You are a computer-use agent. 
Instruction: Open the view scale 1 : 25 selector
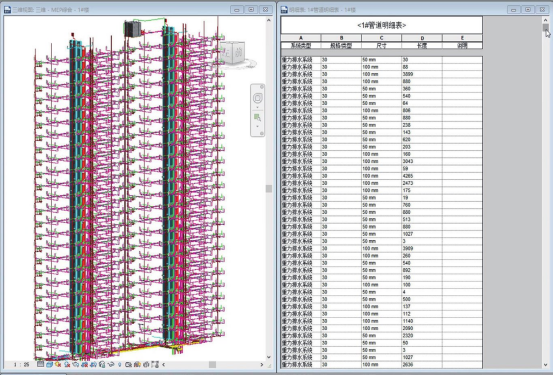click(x=22, y=364)
